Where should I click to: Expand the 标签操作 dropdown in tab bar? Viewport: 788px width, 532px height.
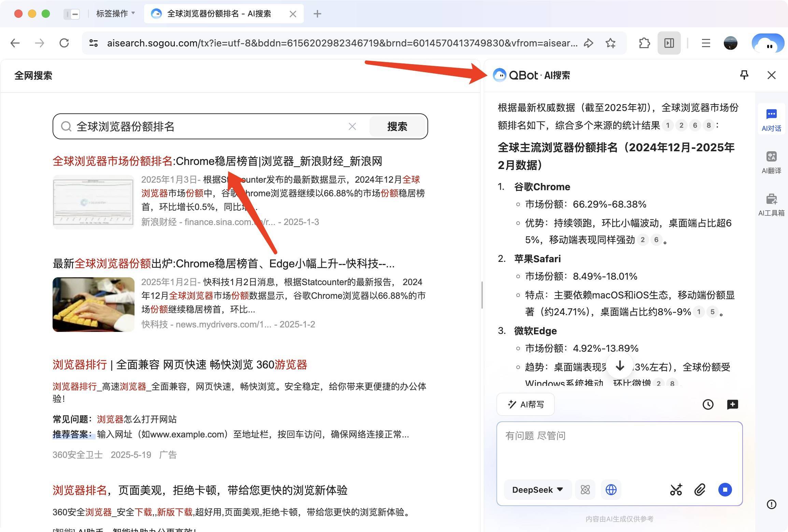[115, 14]
